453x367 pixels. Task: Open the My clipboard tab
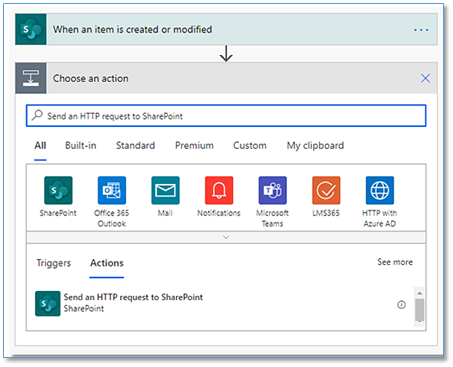(315, 146)
